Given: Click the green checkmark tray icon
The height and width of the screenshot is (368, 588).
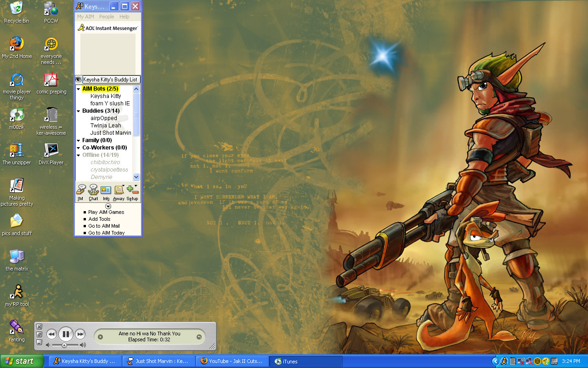Looking at the screenshot, I should click(546, 362).
